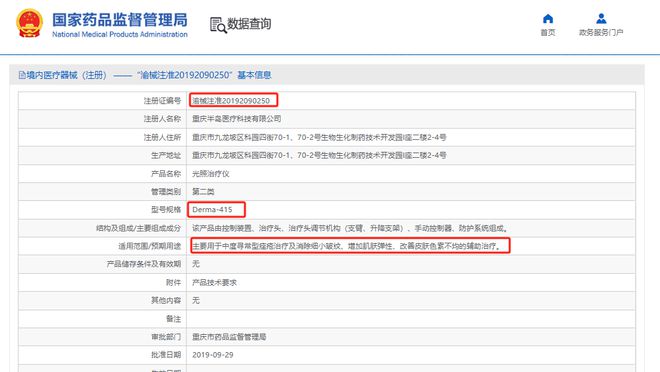This screenshot has height=372, width=660.
Task: Click 无 in 其他内容 row
Action: tap(196, 300)
